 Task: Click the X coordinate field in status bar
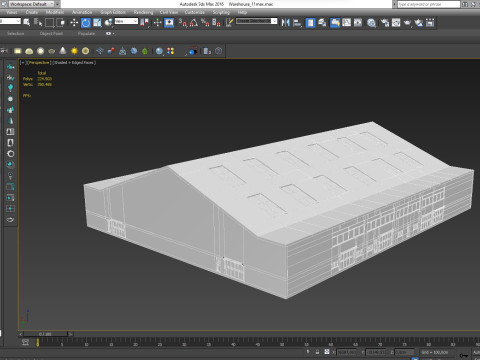tap(347, 352)
